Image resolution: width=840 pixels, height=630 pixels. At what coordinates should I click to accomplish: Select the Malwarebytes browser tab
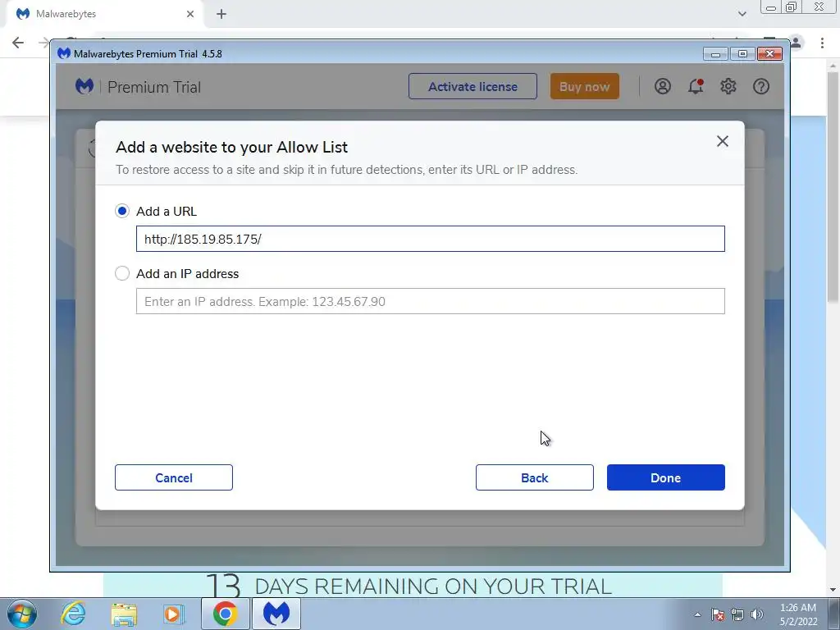(104, 14)
